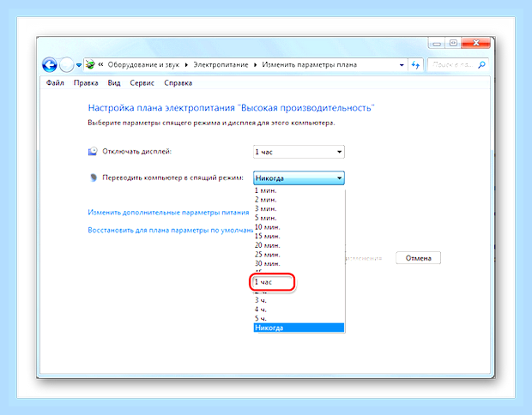Select 4 ч. from sleep list
The width and height of the screenshot is (532, 415).
point(299,310)
